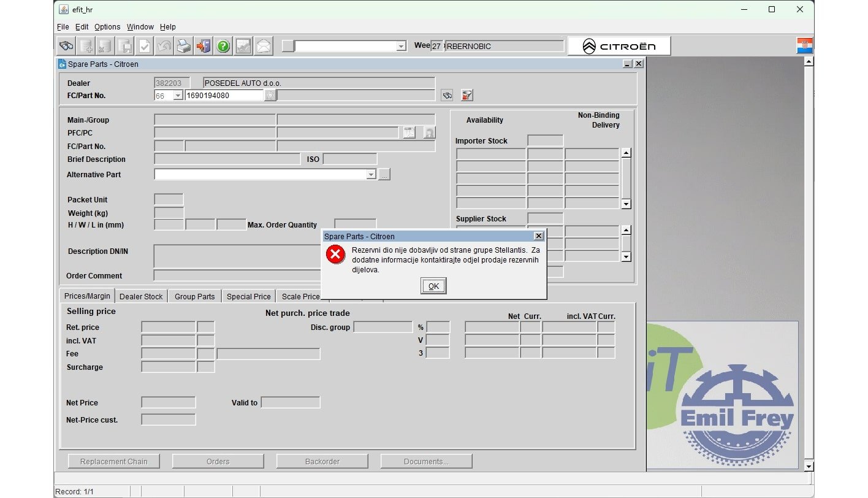
Task: Click the person icon on PFC/PC row
Action: point(430,132)
